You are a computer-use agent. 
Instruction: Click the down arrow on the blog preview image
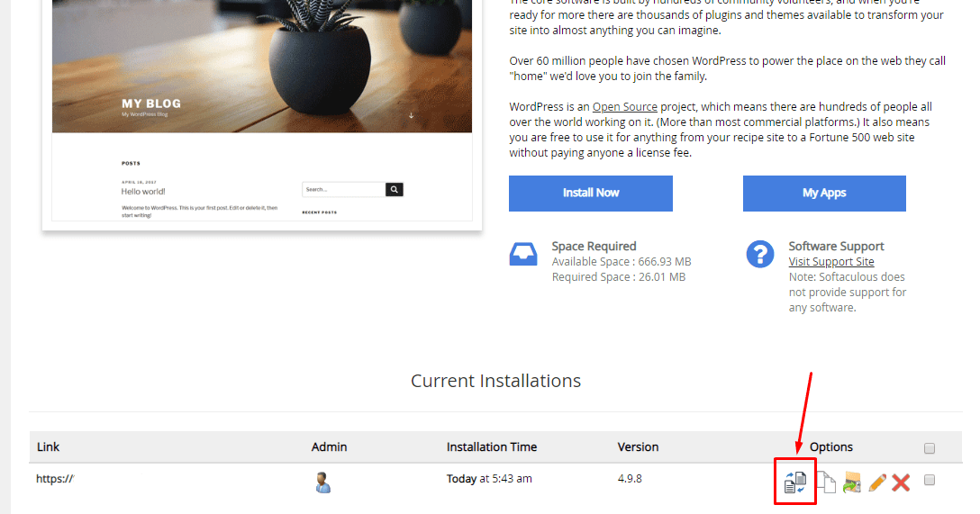pyautogui.click(x=411, y=115)
